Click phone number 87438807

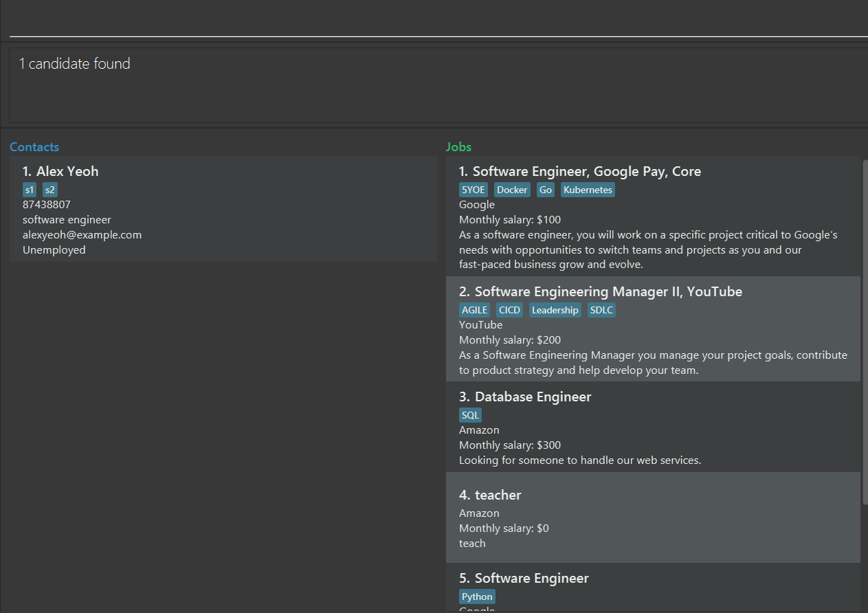pos(47,205)
